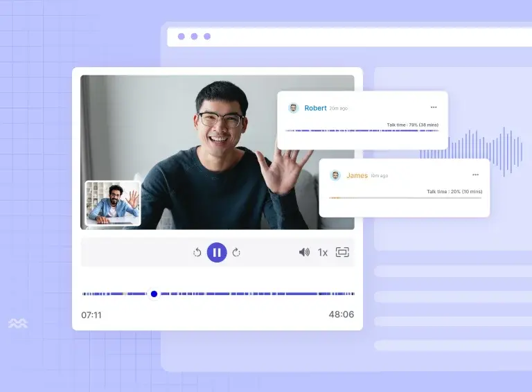The width and height of the screenshot is (532, 392).
Task: Click the playhead knob on the timeline
Action: pyautogui.click(x=154, y=294)
